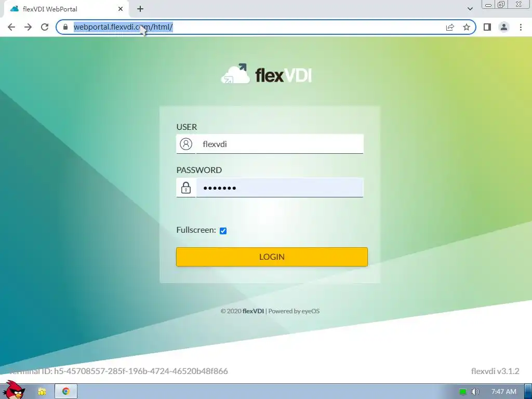Uncheck the Fullscreen checkbox
Image resolution: width=532 pixels, height=399 pixels.
click(223, 231)
